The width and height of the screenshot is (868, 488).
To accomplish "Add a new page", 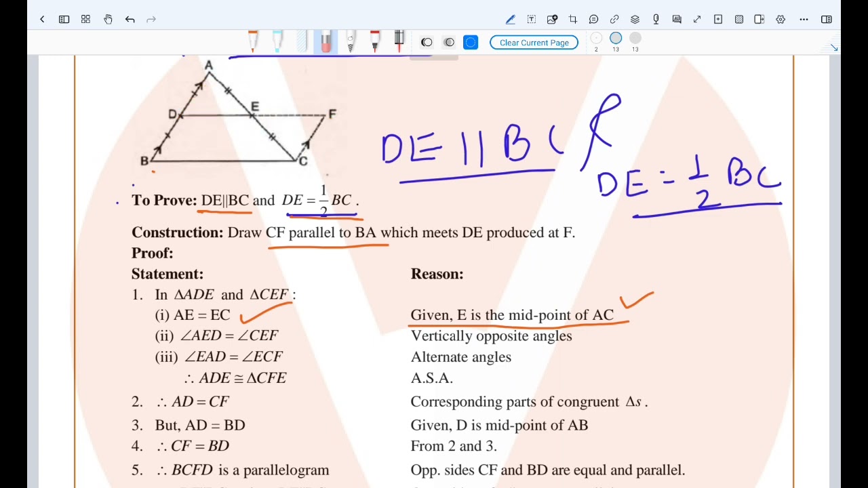I will [718, 20].
